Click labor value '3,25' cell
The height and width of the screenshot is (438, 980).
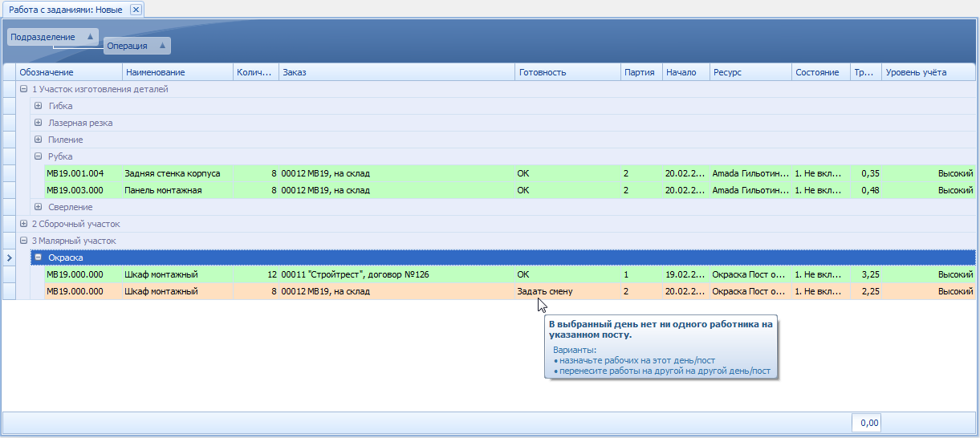coord(865,274)
